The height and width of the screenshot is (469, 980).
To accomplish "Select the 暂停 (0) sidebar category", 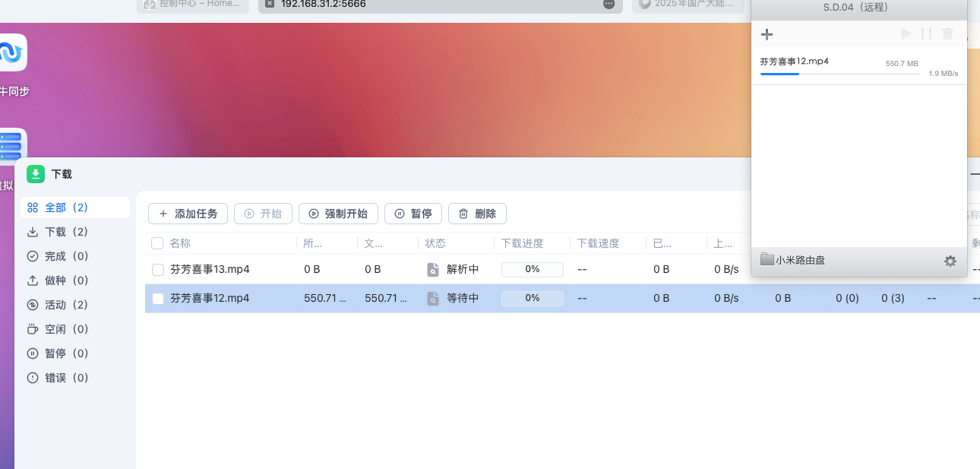I will coord(75,353).
